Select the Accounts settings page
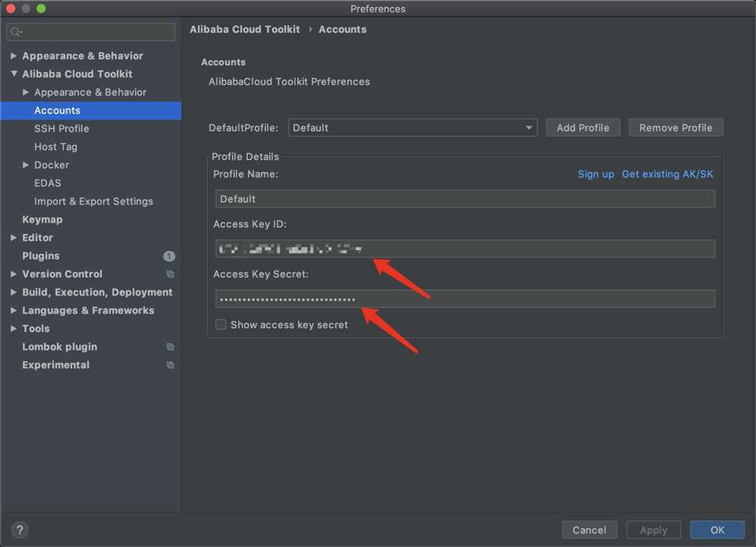The width and height of the screenshot is (756, 547). (91, 111)
